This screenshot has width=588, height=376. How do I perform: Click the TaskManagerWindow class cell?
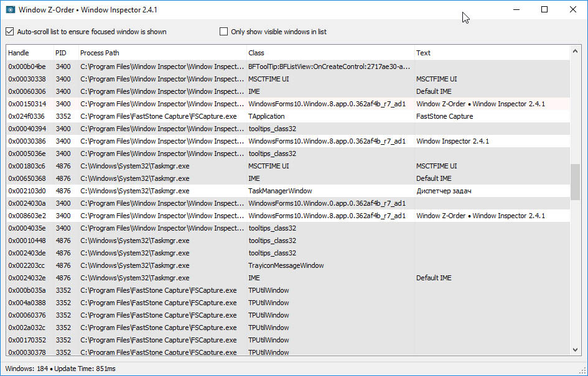280,191
